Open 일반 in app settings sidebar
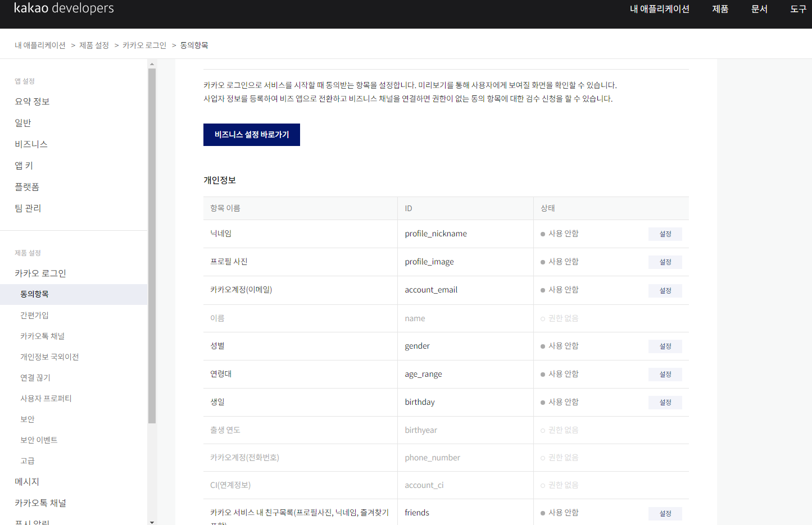This screenshot has width=812, height=525. coord(23,123)
